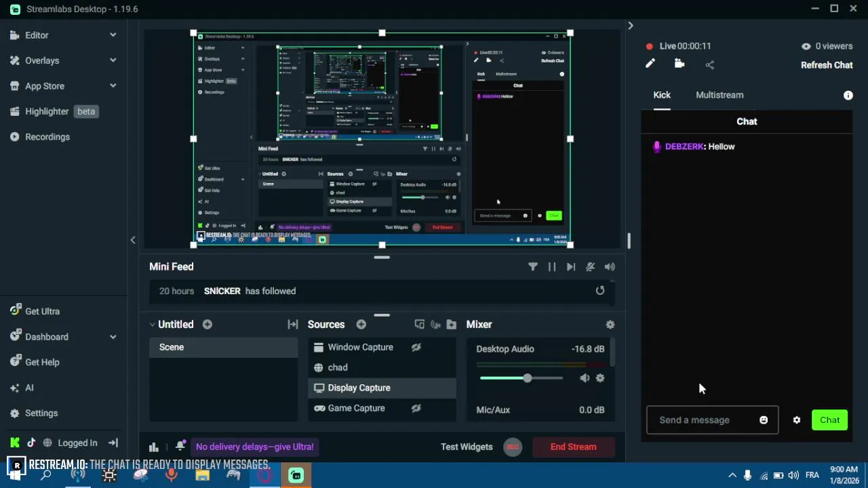Click Refresh Chat
The image size is (868, 488).
pos(827,65)
